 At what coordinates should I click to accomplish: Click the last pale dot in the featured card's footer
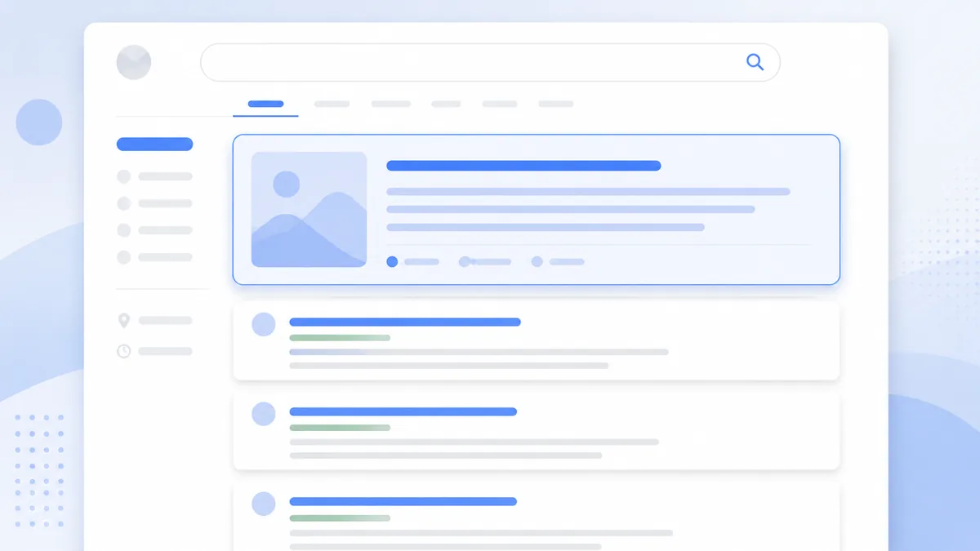pyautogui.click(x=537, y=261)
